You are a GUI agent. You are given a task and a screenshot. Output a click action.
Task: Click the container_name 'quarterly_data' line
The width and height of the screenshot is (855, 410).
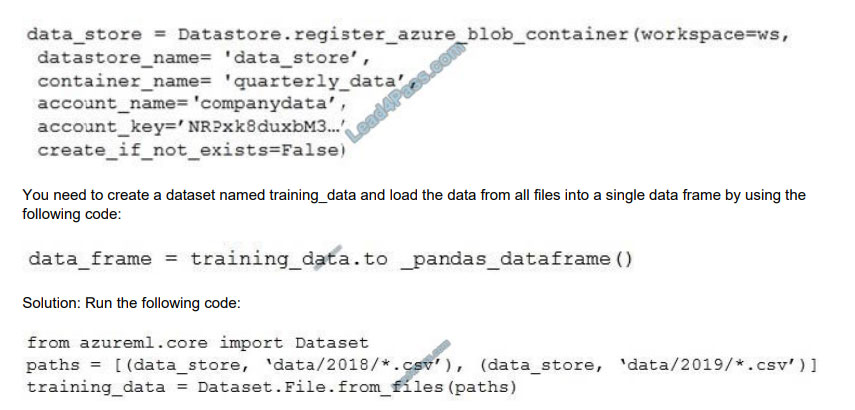[x=226, y=81]
